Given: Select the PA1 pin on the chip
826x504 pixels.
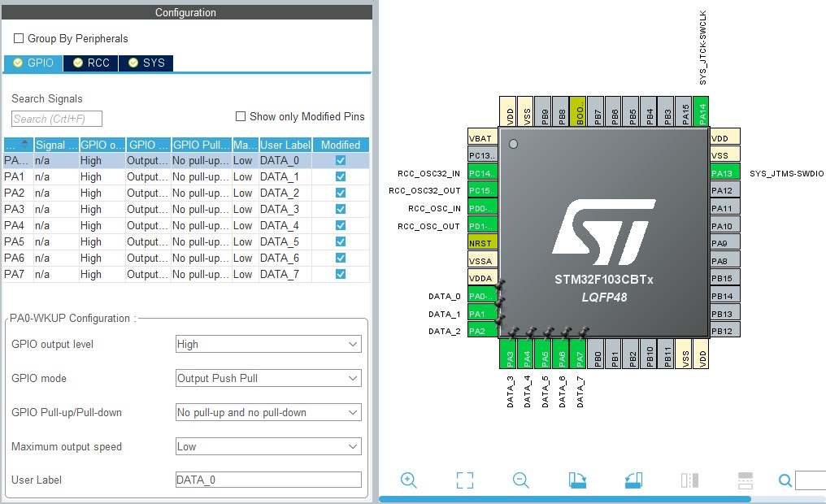Looking at the screenshot, I should click(x=483, y=313).
